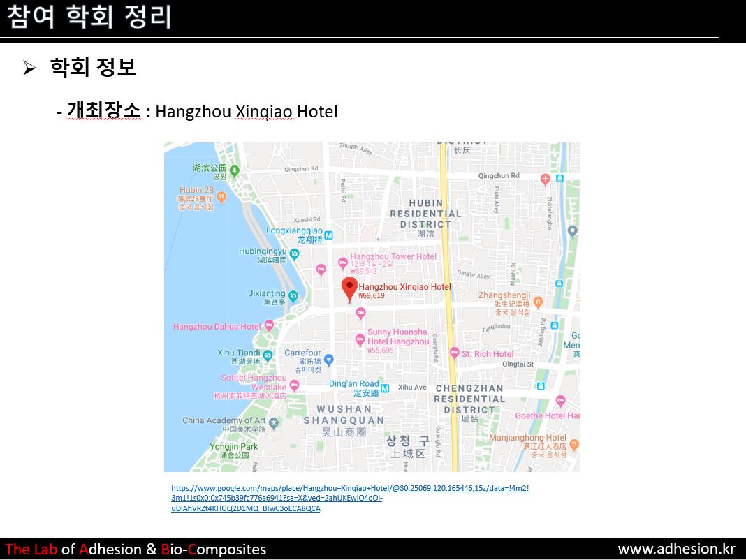Image resolution: width=746 pixels, height=560 pixels.
Task: Select the Ding'an Road metro station icon
Action: click(385, 388)
